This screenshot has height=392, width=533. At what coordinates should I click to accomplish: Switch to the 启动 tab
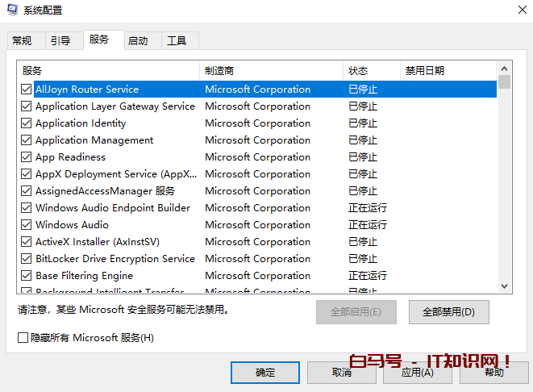click(138, 41)
